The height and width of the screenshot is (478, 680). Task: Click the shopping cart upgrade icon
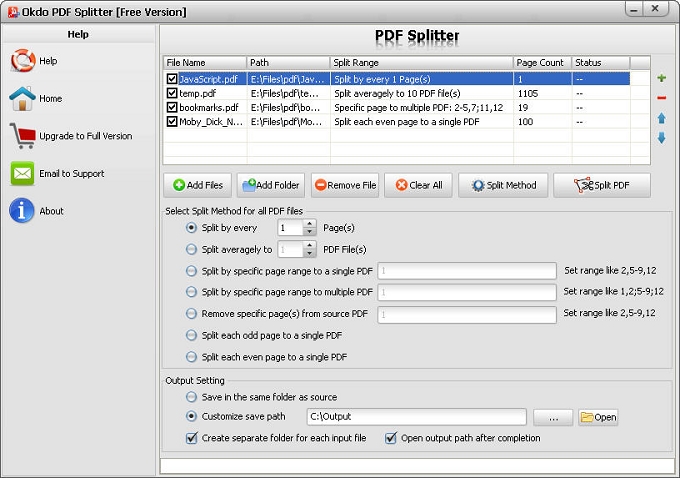pos(23,136)
